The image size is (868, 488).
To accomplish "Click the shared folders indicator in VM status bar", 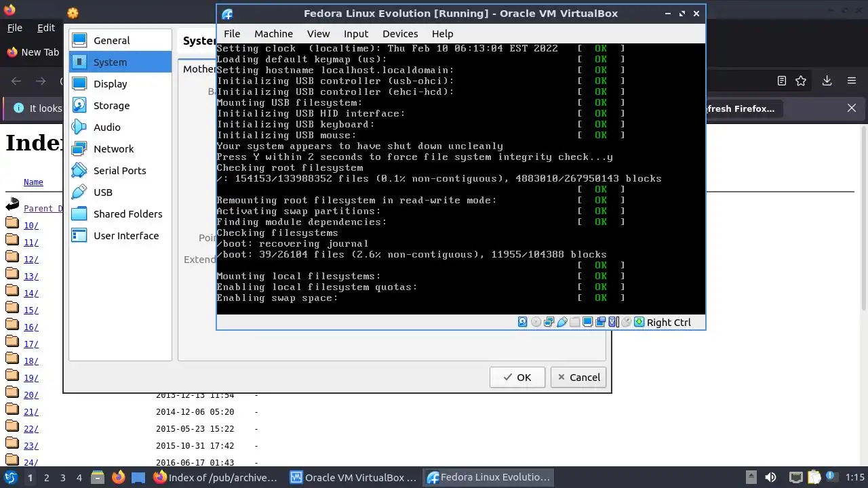I will point(574,322).
